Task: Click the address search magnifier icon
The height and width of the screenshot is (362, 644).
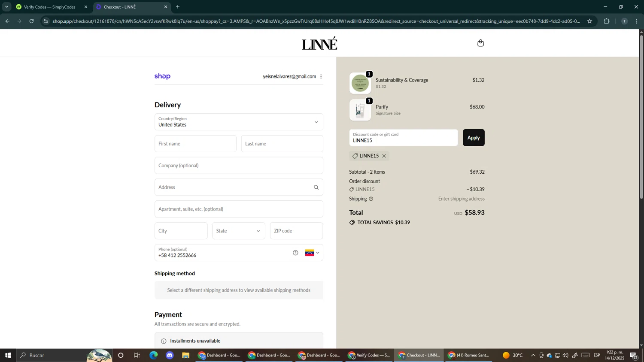Action: pos(316,187)
